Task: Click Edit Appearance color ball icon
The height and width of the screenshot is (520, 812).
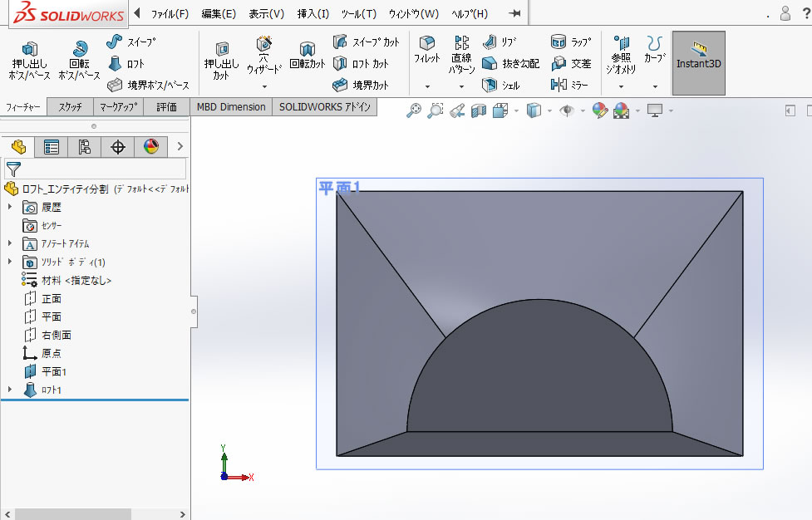Action: click(x=600, y=110)
